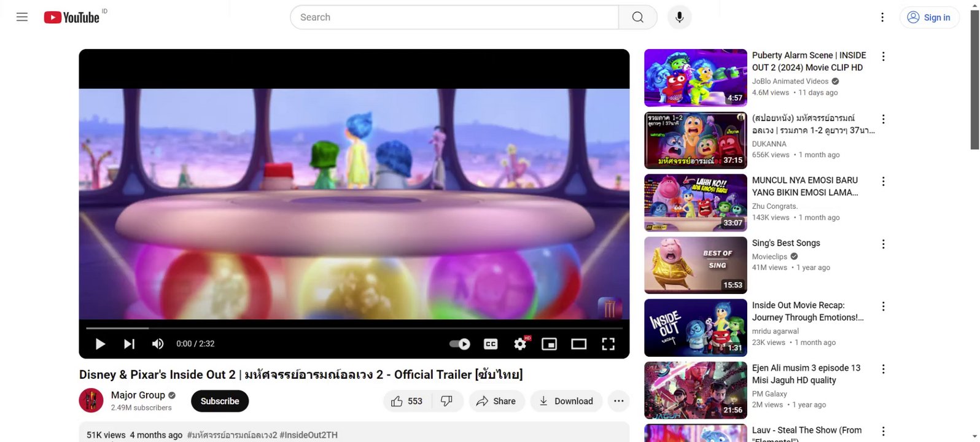Click the page vertical scrollbar
The width and height of the screenshot is (980, 442).
(x=974, y=80)
